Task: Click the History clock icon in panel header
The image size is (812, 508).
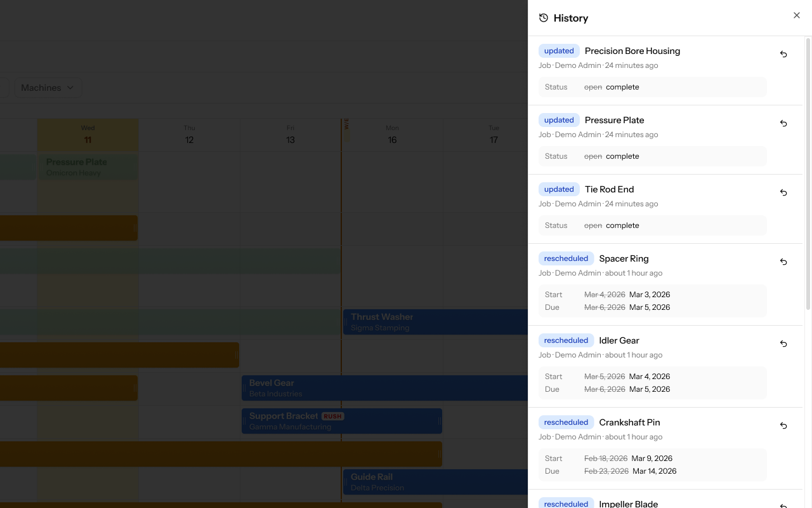Action: click(544, 18)
